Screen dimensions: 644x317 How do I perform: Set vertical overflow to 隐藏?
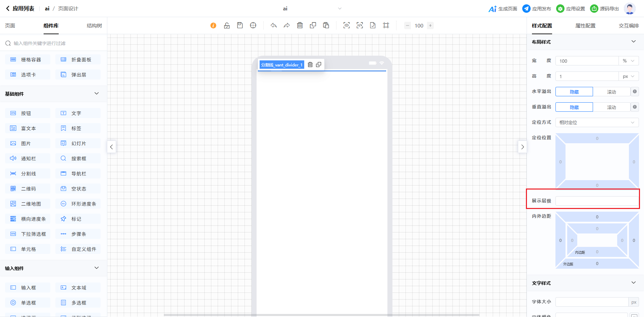[574, 107]
